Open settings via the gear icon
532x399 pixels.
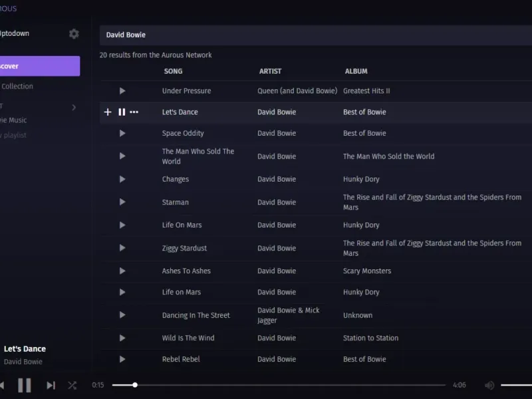click(74, 34)
